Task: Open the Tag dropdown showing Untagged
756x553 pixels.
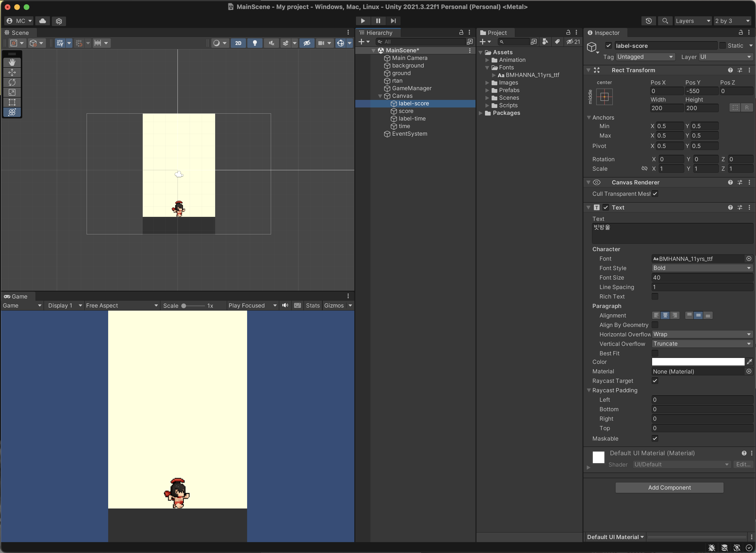Action: tap(645, 57)
